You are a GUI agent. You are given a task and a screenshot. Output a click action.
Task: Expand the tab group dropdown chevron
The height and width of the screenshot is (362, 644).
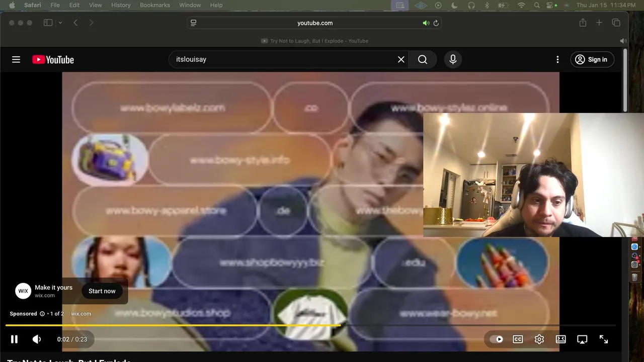(60, 23)
